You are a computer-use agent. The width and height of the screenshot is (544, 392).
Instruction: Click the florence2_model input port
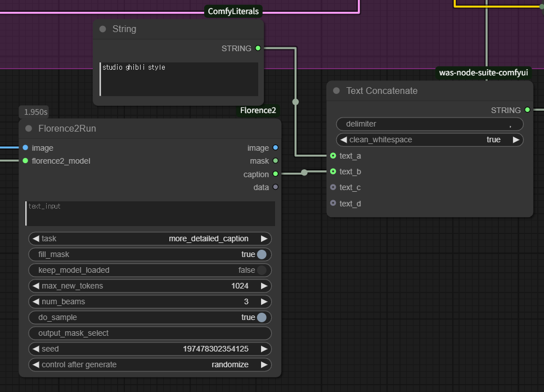click(25, 161)
